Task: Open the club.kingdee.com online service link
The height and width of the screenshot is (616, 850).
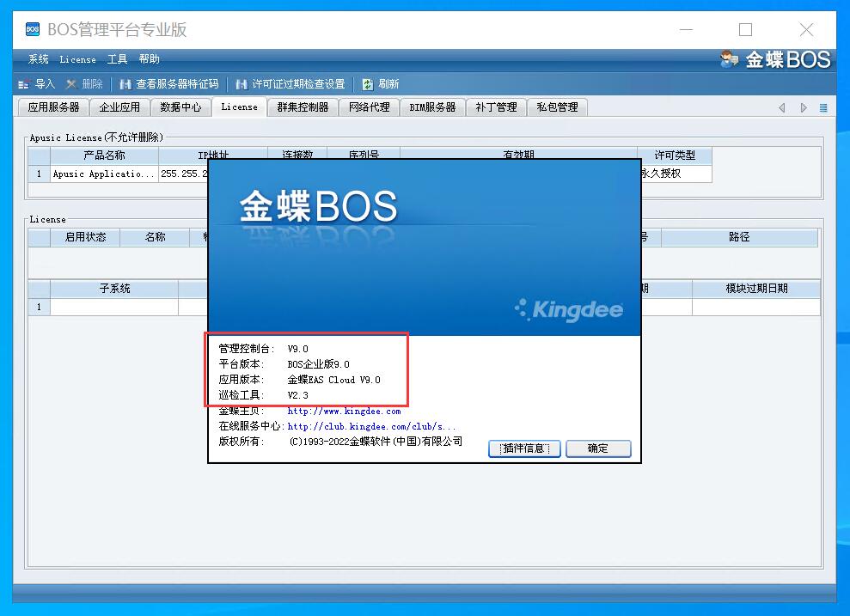Action: coord(371,426)
